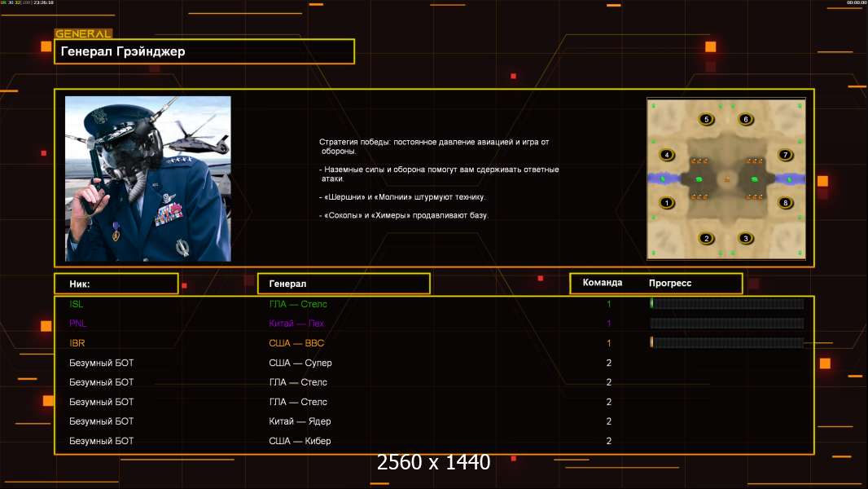Click the "Ник:" column header
Viewport: 868px width, 489px height.
(116, 284)
